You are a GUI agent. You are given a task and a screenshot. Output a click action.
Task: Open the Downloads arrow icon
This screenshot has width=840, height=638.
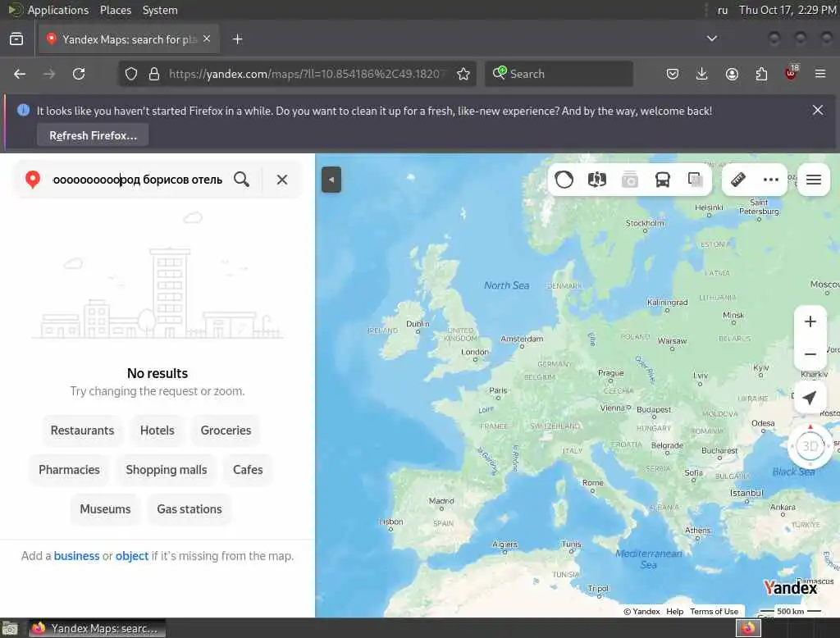coord(702,74)
